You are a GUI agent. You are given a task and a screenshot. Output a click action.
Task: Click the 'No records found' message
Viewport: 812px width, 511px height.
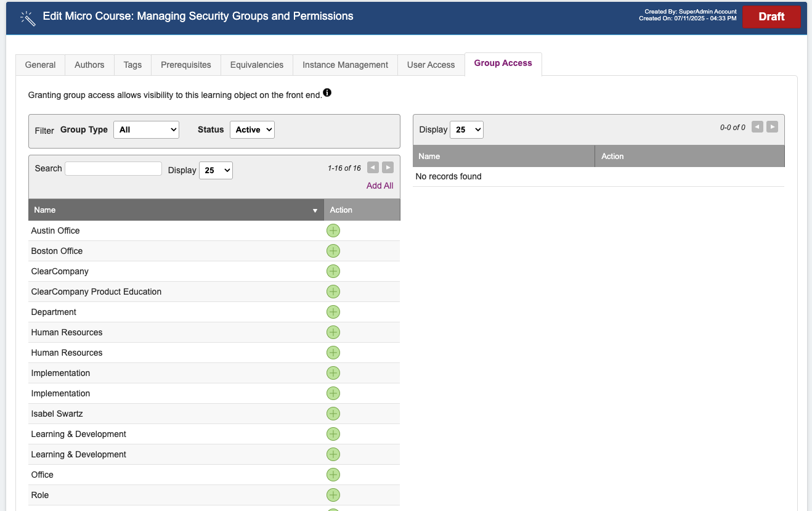pos(449,176)
